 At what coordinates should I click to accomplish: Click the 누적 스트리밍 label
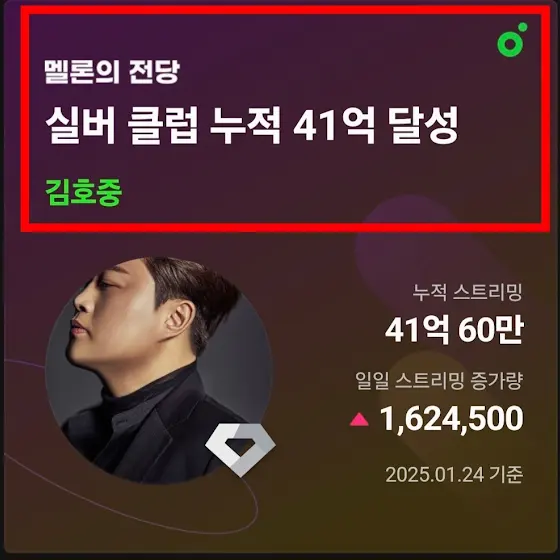[468, 292]
